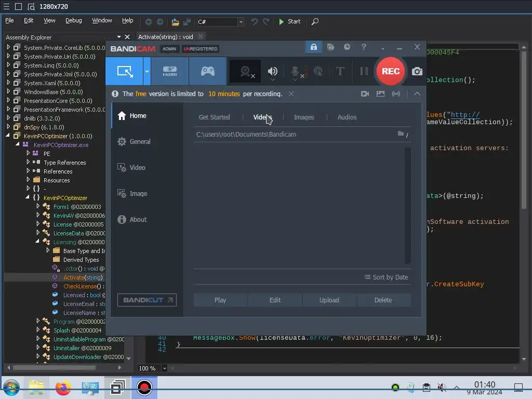
Task: Click the Edit button in Bandicam
Action: click(x=275, y=300)
